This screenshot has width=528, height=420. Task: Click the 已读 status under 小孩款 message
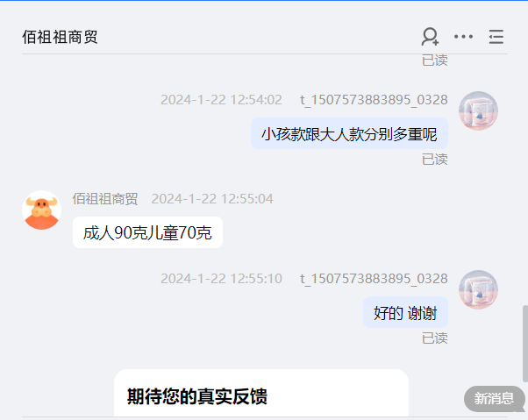[x=435, y=160]
